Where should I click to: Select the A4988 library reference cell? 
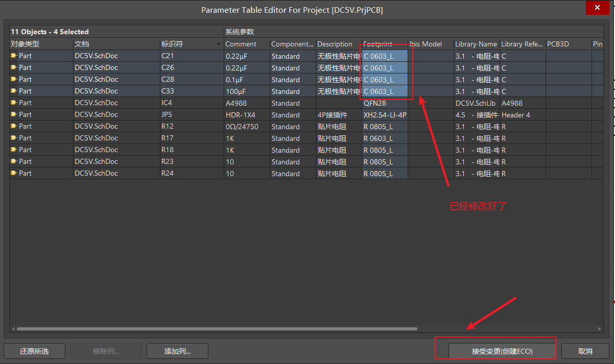pyautogui.click(x=523, y=103)
